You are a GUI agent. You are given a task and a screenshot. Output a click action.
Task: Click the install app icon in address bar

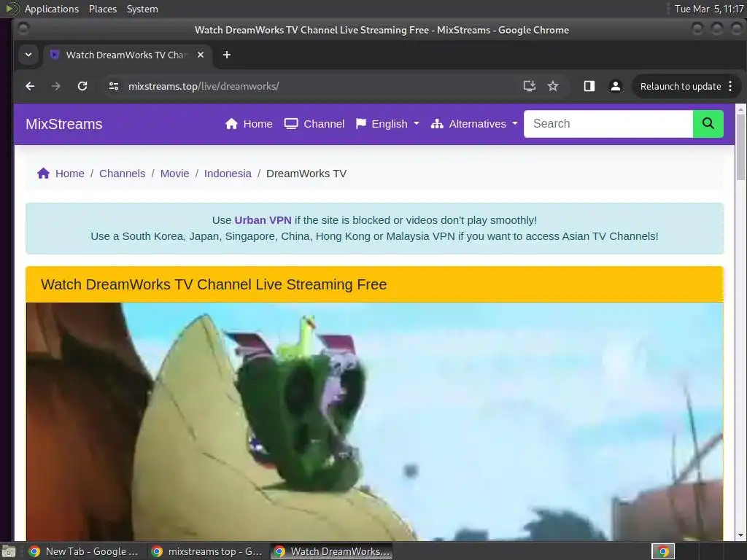pos(530,86)
